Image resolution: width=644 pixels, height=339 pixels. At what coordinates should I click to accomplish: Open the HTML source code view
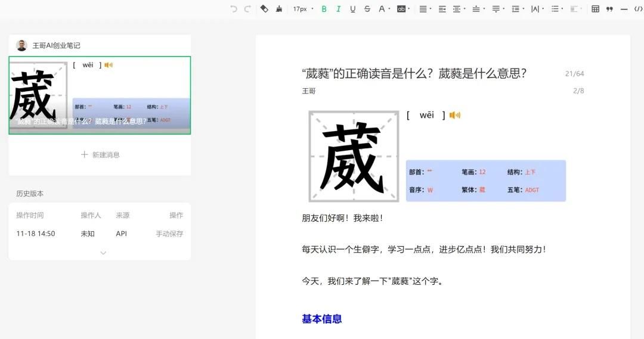pos(639,9)
